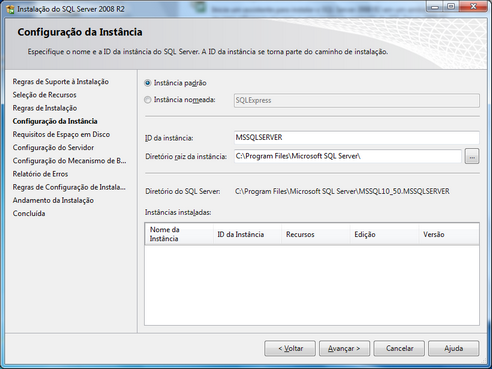Select Concluída step

(29, 214)
